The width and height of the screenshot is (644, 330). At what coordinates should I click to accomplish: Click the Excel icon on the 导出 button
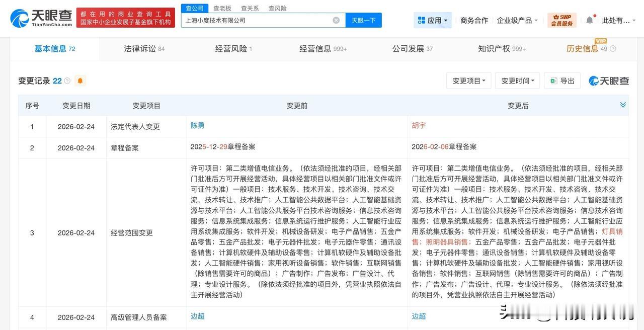pyautogui.click(x=553, y=81)
